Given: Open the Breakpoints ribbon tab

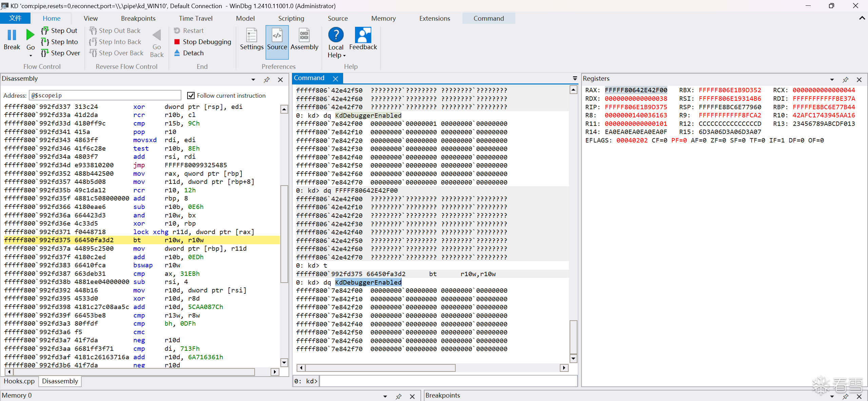Looking at the screenshot, I should pos(138,18).
